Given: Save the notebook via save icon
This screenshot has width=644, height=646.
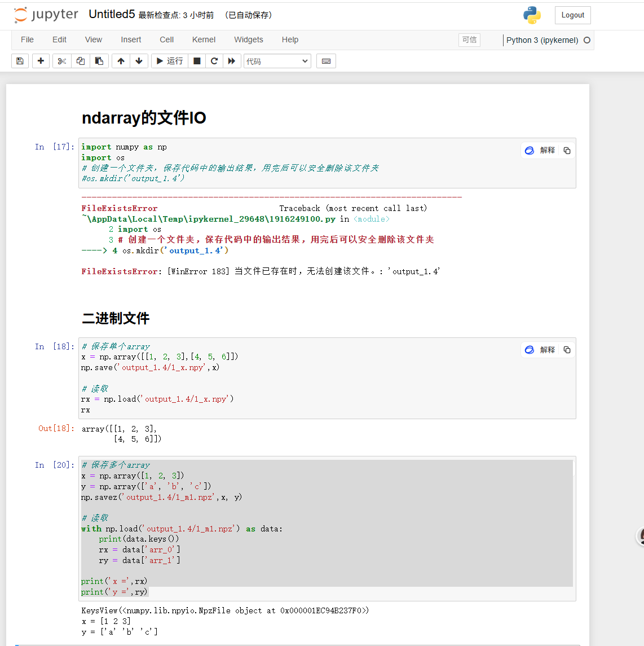Looking at the screenshot, I should coord(20,61).
